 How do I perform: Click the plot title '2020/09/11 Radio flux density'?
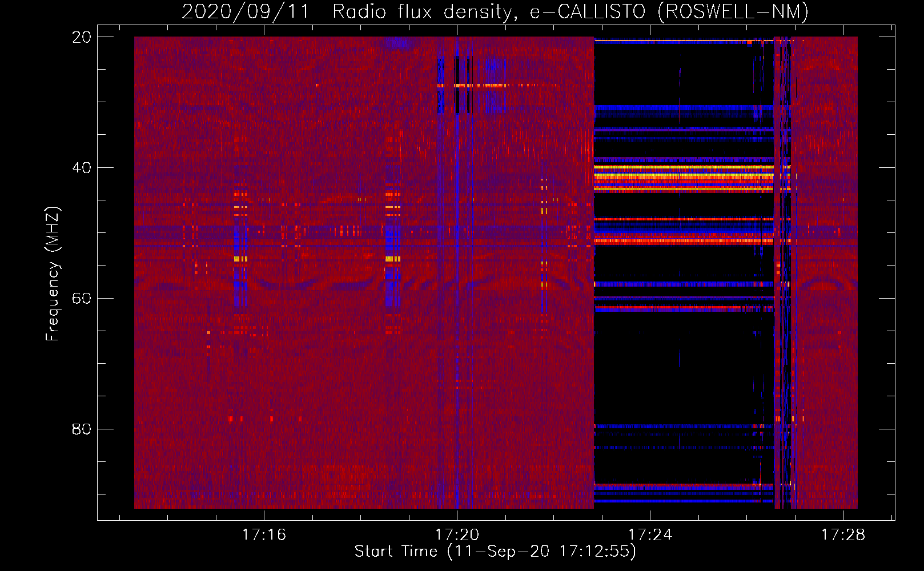tap(495, 11)
